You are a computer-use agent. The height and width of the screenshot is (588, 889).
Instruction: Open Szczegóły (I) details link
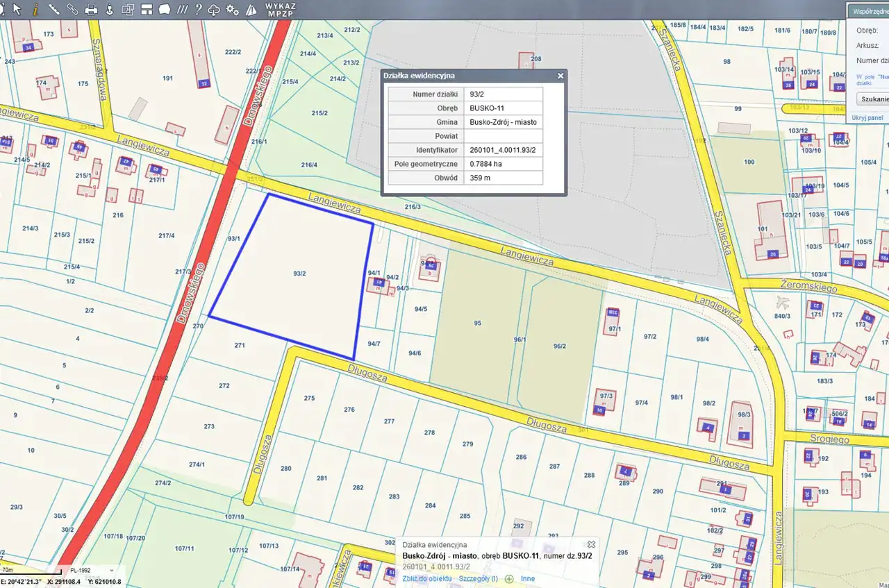click(479, 578)
